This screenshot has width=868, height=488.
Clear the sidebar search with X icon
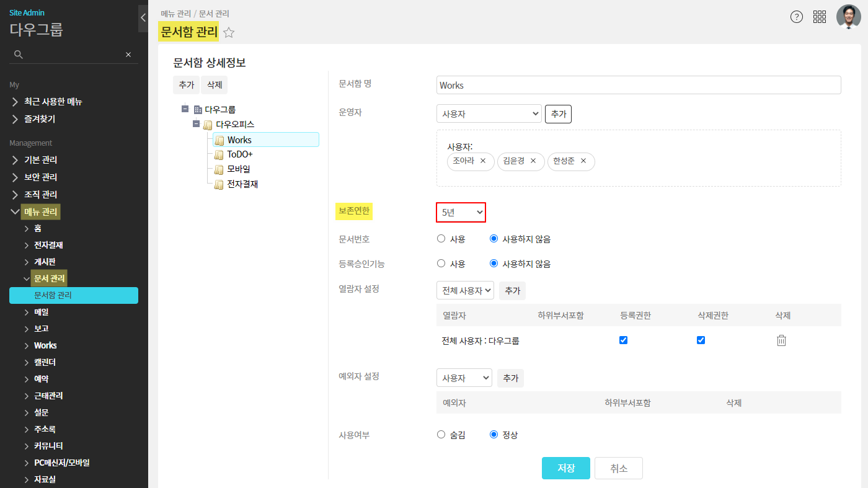tap(128, 55)
